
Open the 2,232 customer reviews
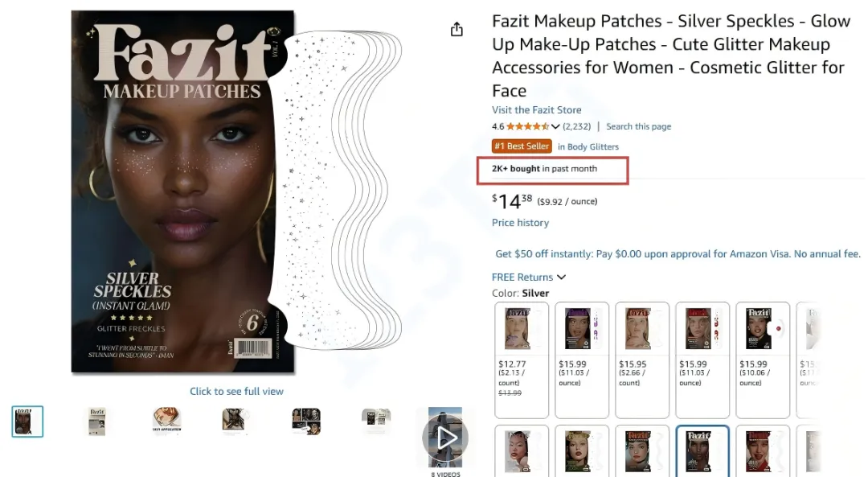click(x=576, y=127)
